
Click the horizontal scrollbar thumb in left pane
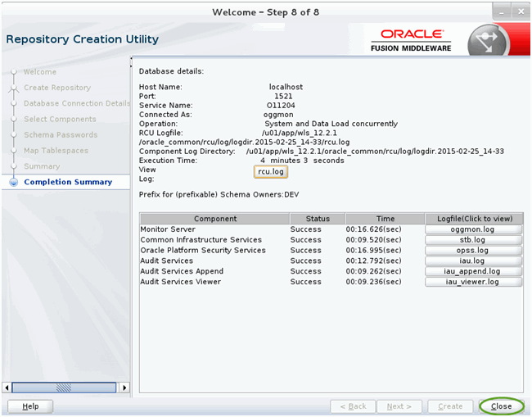[x=62, y=388]
